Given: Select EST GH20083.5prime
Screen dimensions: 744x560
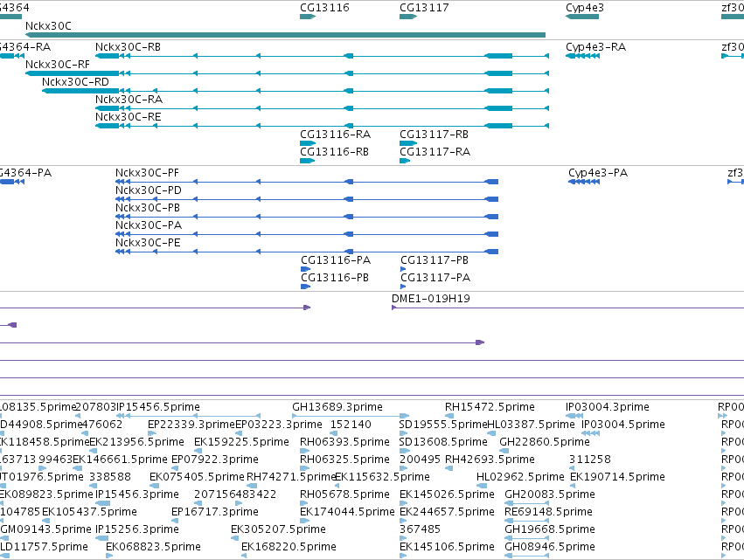Looking at the screenshot, I should point(550,495).
